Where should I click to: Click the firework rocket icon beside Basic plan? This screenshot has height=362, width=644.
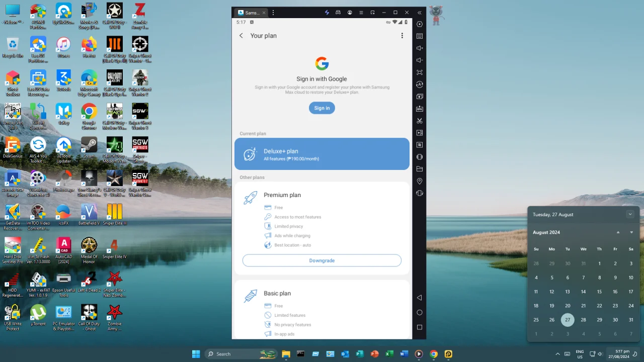tap(250, 296)
